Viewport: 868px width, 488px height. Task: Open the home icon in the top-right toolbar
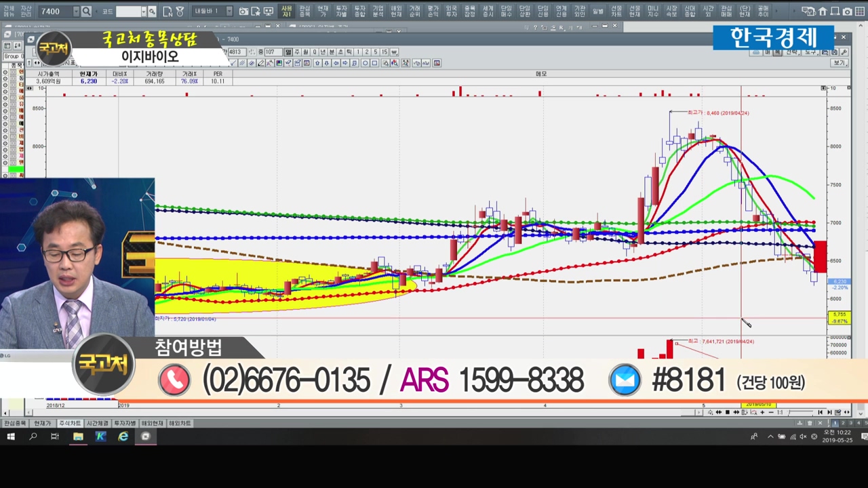(823, 12)
